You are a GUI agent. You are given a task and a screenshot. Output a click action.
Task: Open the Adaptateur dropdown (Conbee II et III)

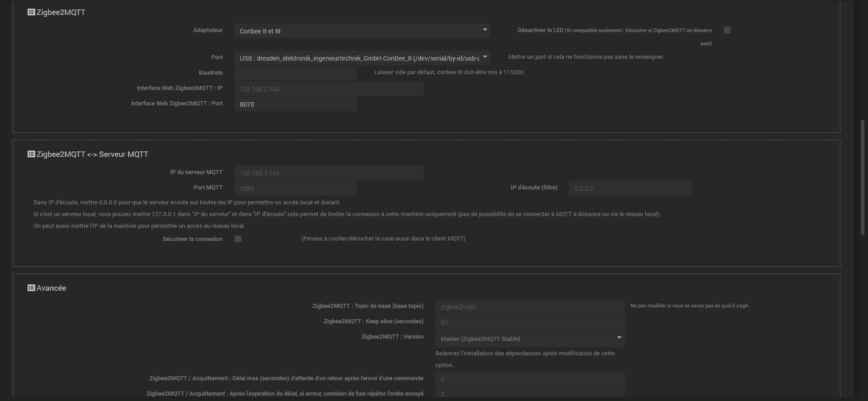click(362, 31)
